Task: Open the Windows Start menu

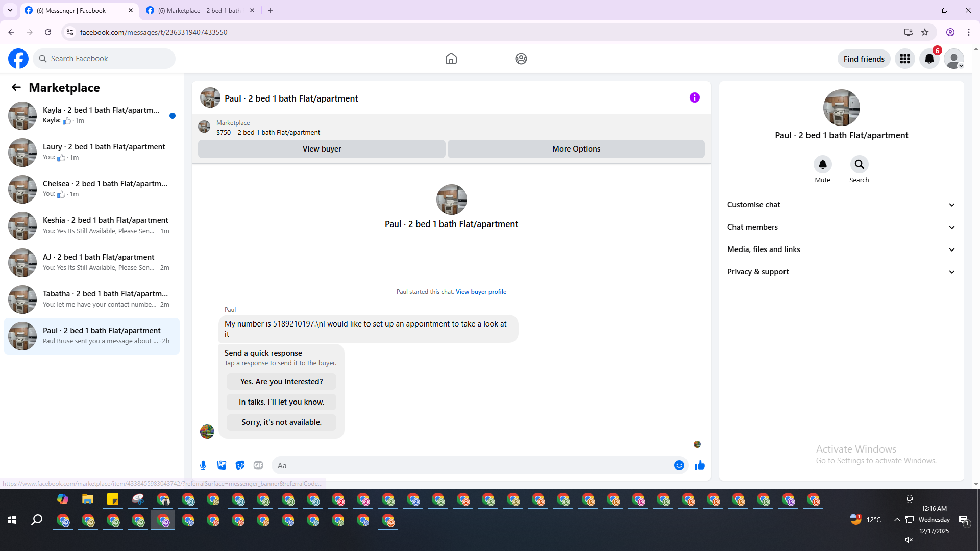Action: 12,520
